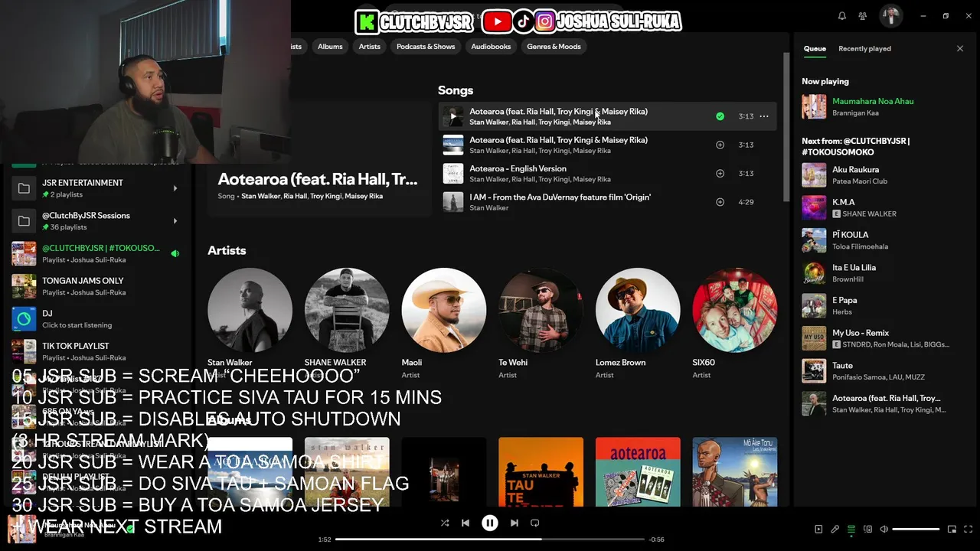Select the Queue tab
This screenshot has width=980, height=551.
pos(815,49)
